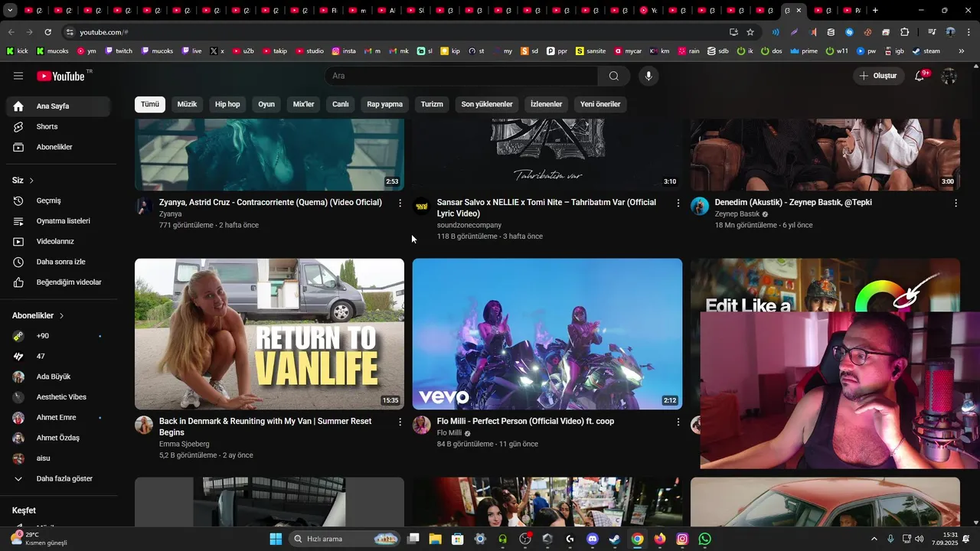Play the Return to Vanlife thumbnail
Image resolution: width=980 pixels, height=551 pixels.
(269, 334)
